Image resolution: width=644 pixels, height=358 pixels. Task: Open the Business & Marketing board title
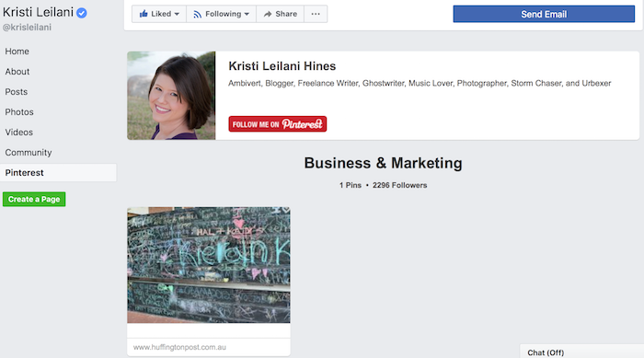click(x=384, y=163)
